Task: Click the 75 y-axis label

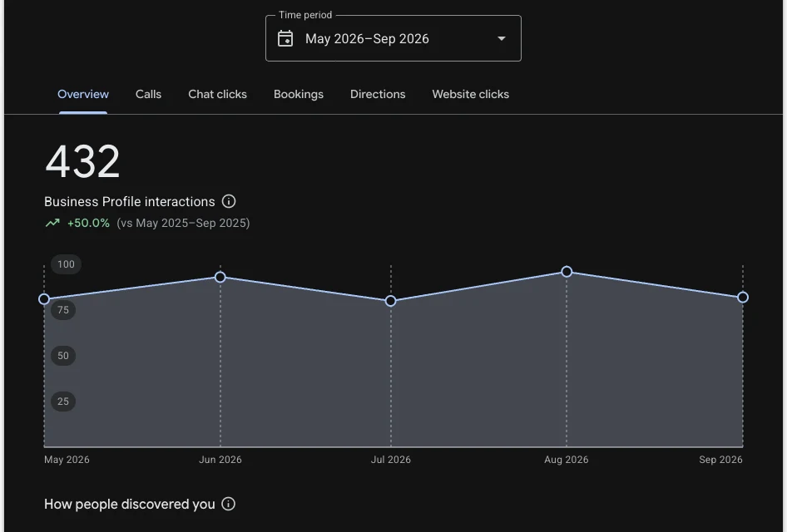Action: pos(62,310)
